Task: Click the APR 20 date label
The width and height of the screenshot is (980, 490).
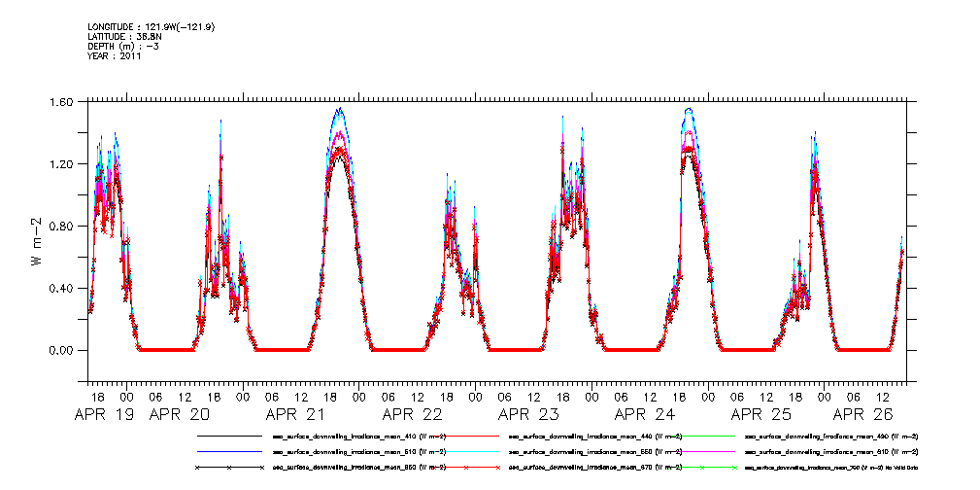Action: click(x=179, y=414)
